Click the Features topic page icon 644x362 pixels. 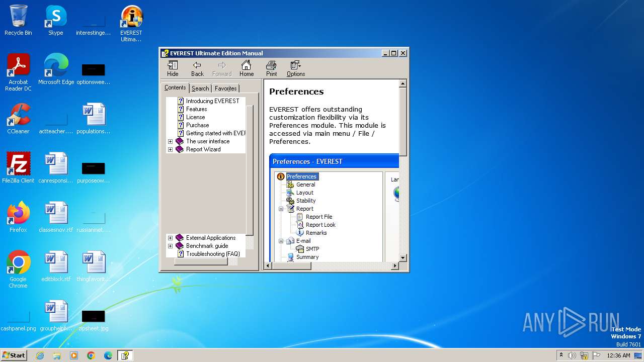[181, 109]
